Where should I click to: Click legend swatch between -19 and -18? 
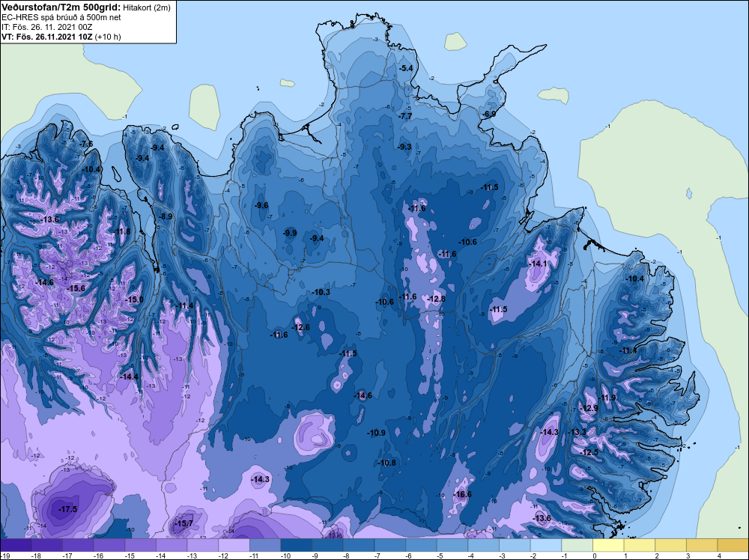16,545
